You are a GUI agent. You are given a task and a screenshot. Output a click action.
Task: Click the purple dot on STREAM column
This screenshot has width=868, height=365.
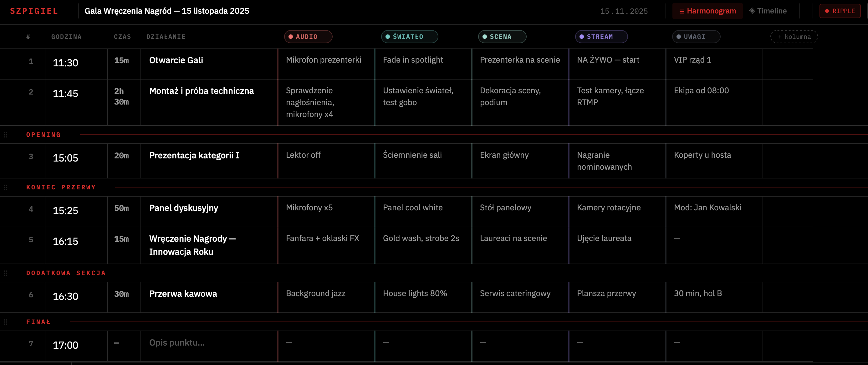click(581, 37)
